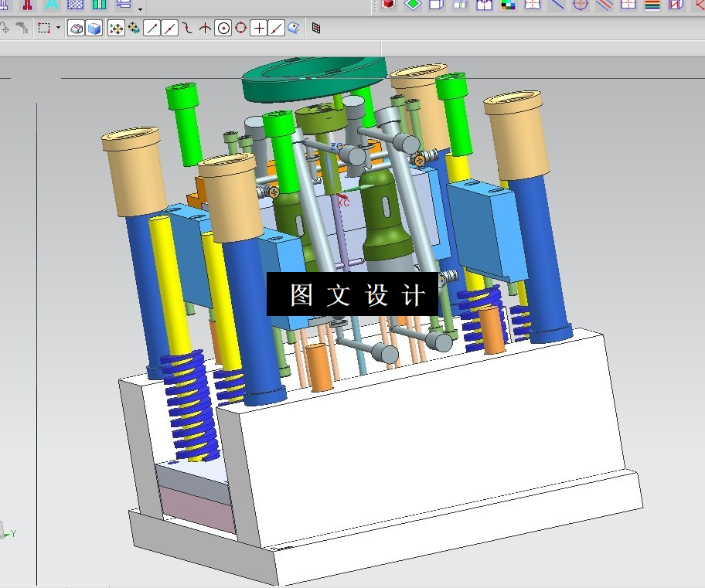Click the Enable Snap Points icon

[117, 29]
